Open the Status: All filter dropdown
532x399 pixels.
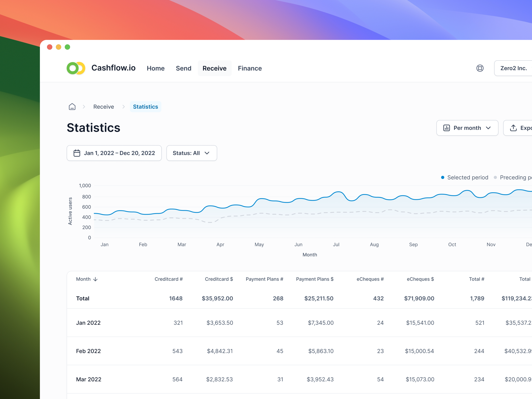(192, 153)
